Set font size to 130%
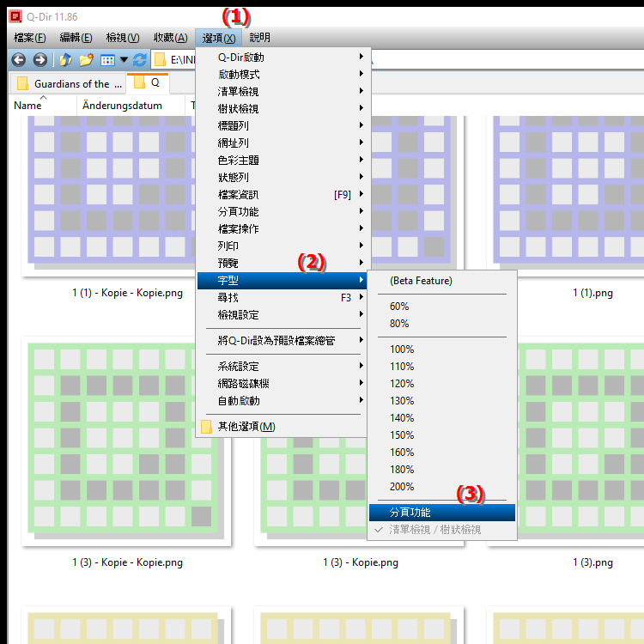Screen dimensions: 644x644 point(442,401)
